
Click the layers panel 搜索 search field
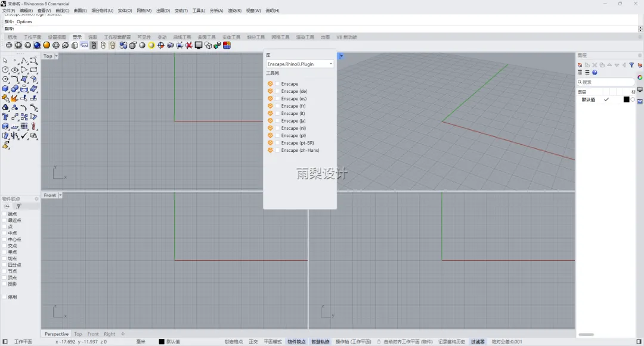coord(606,82)
